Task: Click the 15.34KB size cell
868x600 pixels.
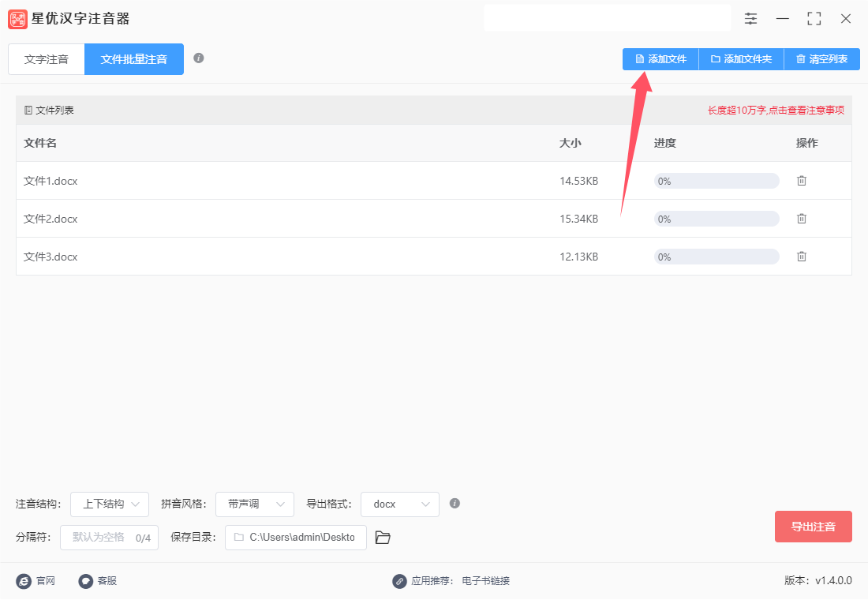Action: (579, 219)
